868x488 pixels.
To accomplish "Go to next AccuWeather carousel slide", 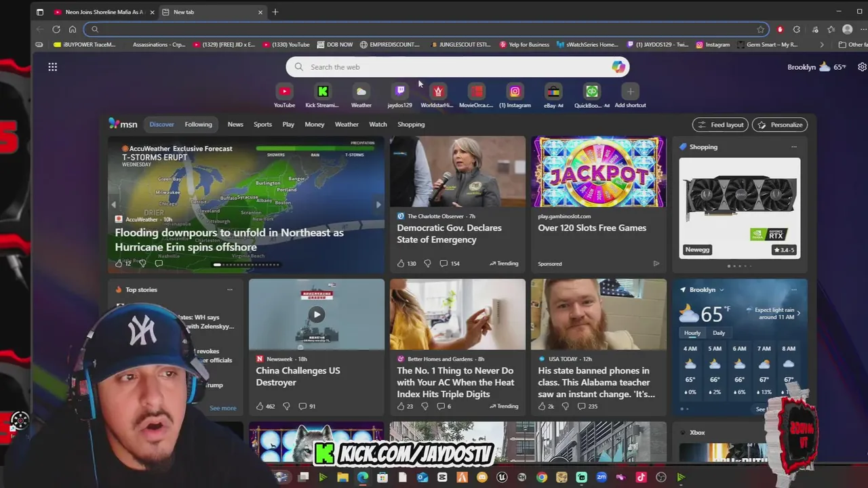I will [x=378, y=205].
